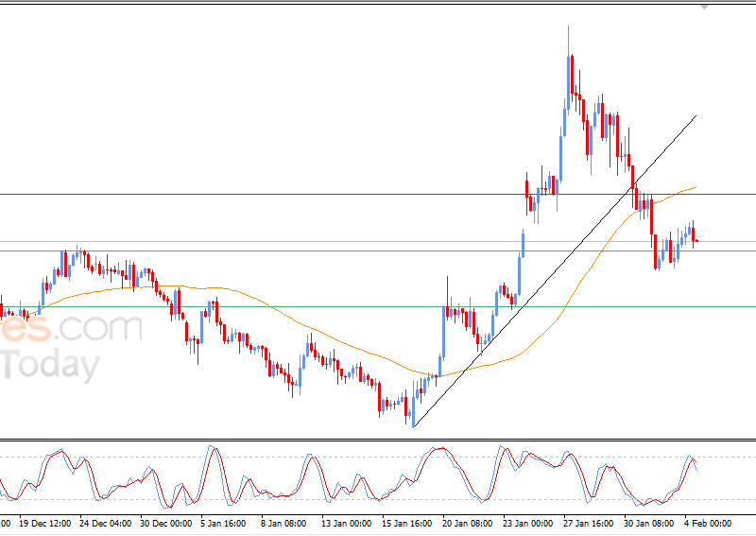Click the 19 Dec 12:00 time label
The image size is (756, 536).
click(44, 523)
